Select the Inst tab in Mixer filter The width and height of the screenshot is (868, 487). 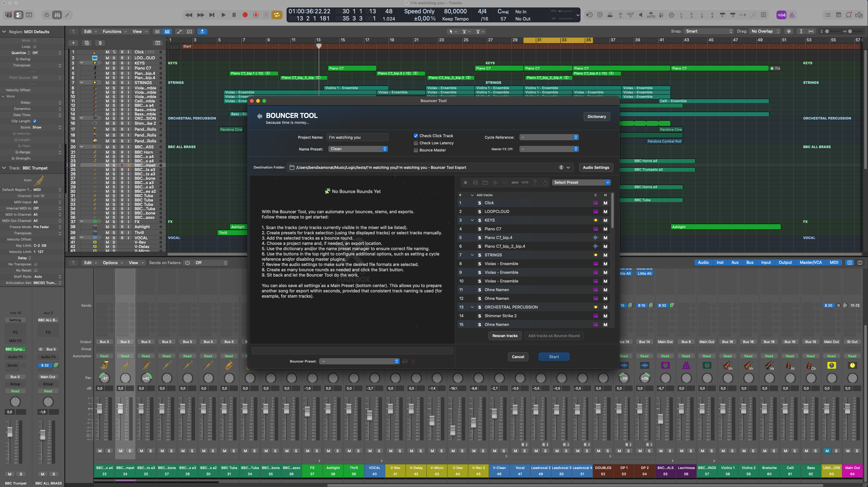tap(720, 262)
